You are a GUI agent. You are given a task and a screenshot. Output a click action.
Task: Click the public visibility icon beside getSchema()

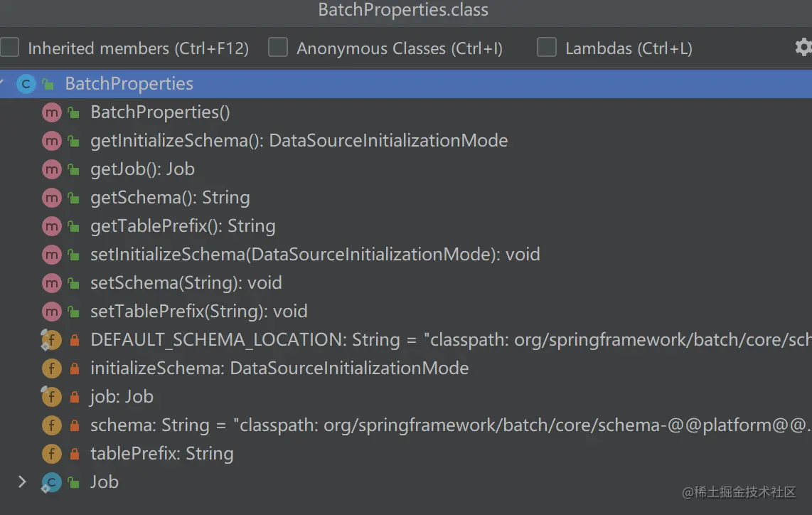tap(73, 198)
